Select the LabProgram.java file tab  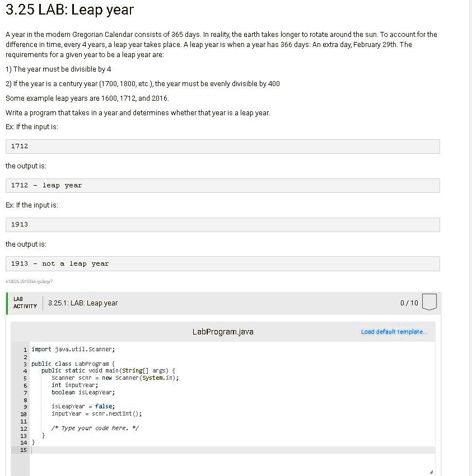[x=222, y=332]
